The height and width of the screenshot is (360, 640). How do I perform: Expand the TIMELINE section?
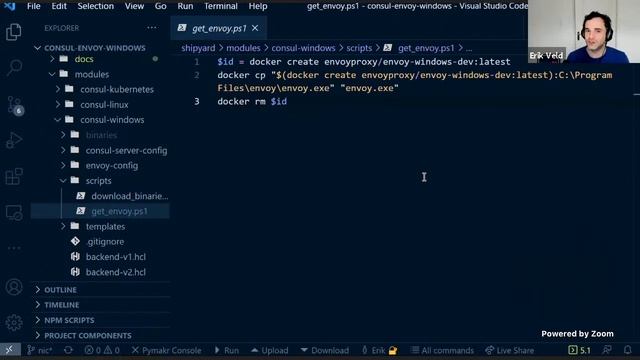pos(100,305)
